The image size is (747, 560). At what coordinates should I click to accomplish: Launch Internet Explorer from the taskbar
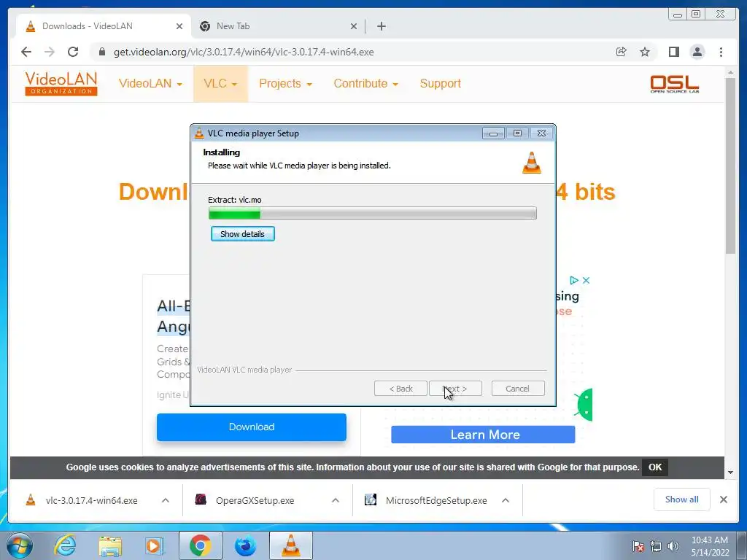click(x=65, y=545)
